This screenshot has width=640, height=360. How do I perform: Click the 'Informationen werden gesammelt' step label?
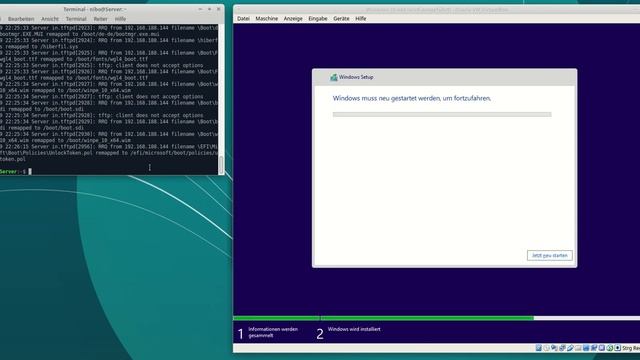[273, 332]
